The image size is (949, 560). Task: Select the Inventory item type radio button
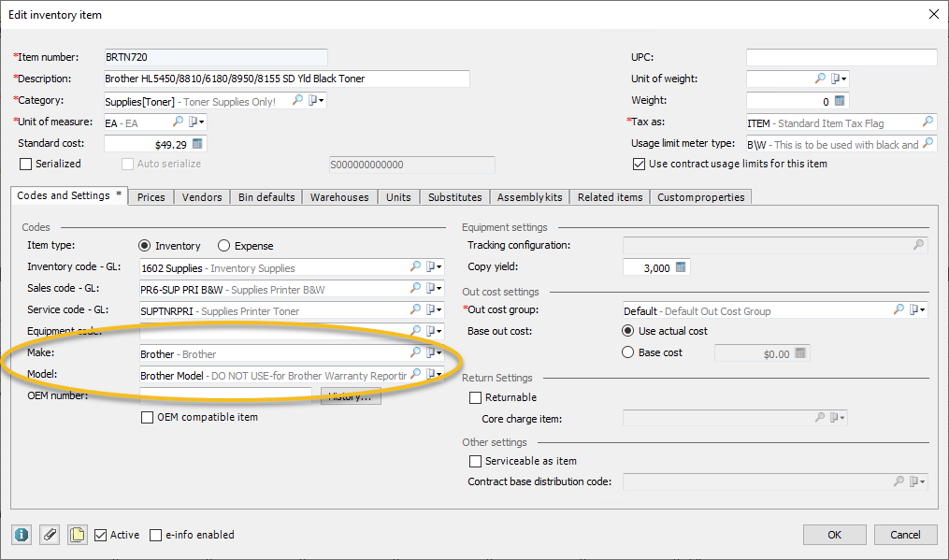[144, 246]
